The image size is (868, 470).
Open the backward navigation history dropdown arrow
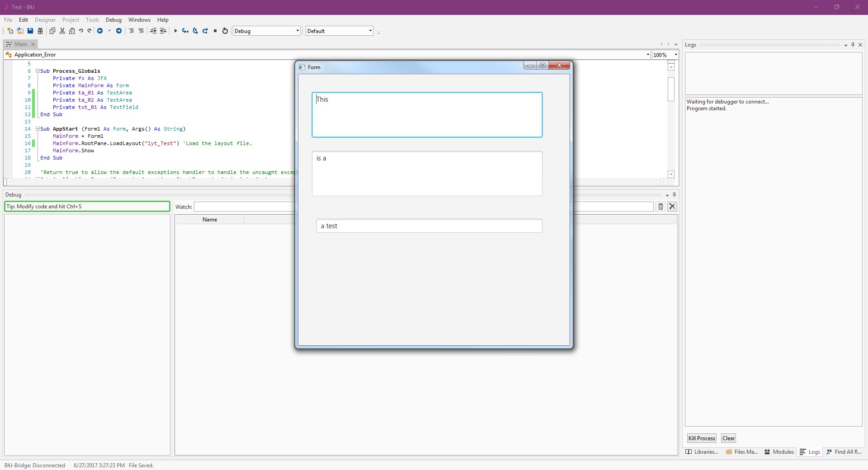pyautogui.click(x=109, y=31)
